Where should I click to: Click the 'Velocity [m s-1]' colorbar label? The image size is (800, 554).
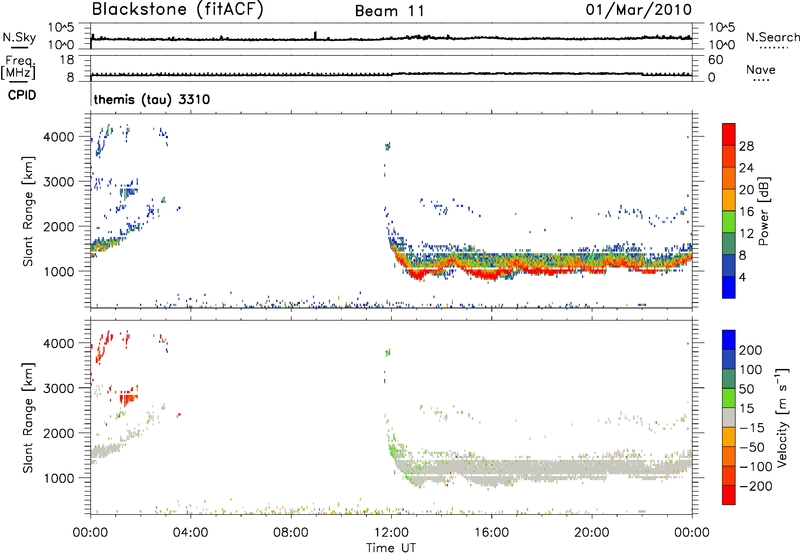pyautogui.click(x=782, y=417)
